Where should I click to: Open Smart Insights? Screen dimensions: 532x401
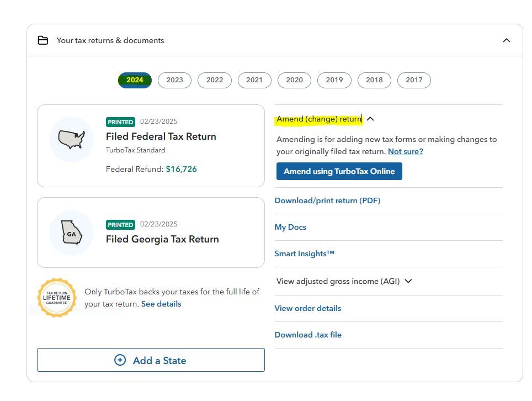[x=304, y=254]
